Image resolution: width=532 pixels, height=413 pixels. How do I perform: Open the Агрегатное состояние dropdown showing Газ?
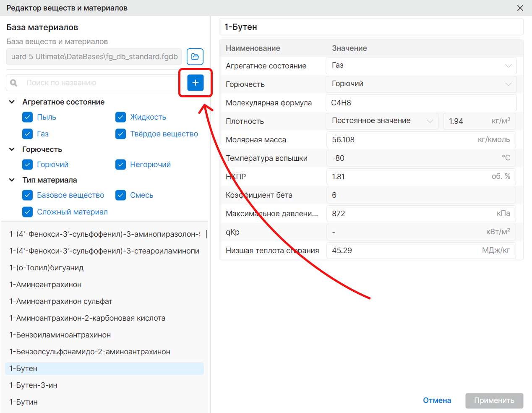pos(421,66)
